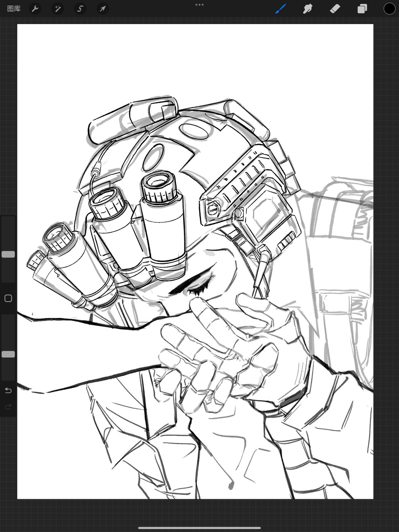This screenshot has width=399, height=532.
Task: Tap the three-dot multitasking menu
Action: [x=199, y=4]
